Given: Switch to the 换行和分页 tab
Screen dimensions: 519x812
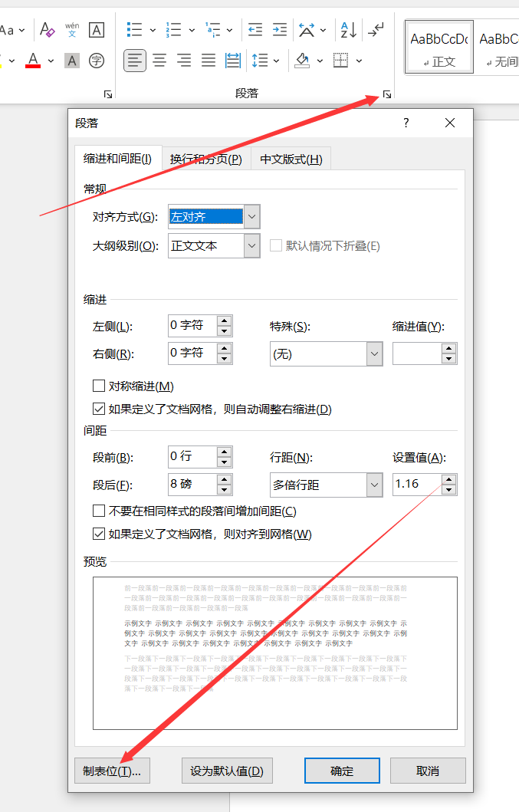Looking at the screenshot, I should click(x=205, y=159).
